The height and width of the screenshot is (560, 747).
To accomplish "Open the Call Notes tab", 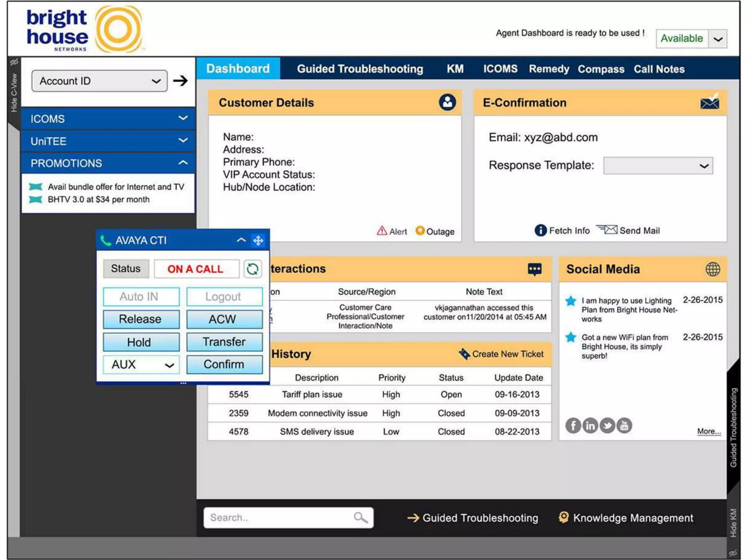I will coord(659,69).
